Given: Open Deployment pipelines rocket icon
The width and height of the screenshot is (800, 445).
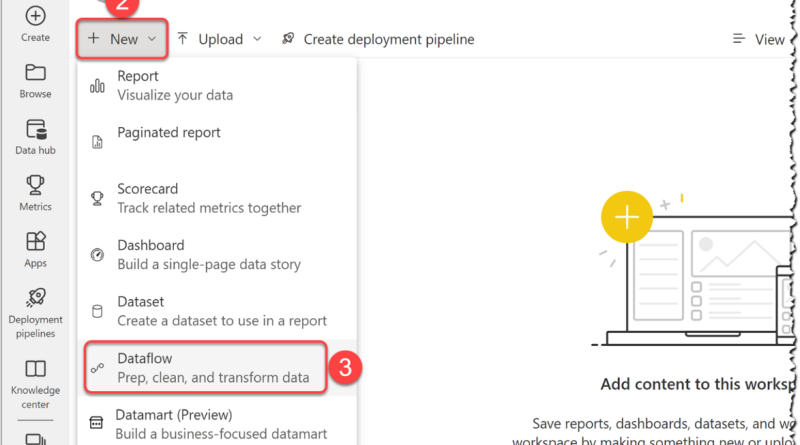Looking at the screenshot, I should 36,298.
